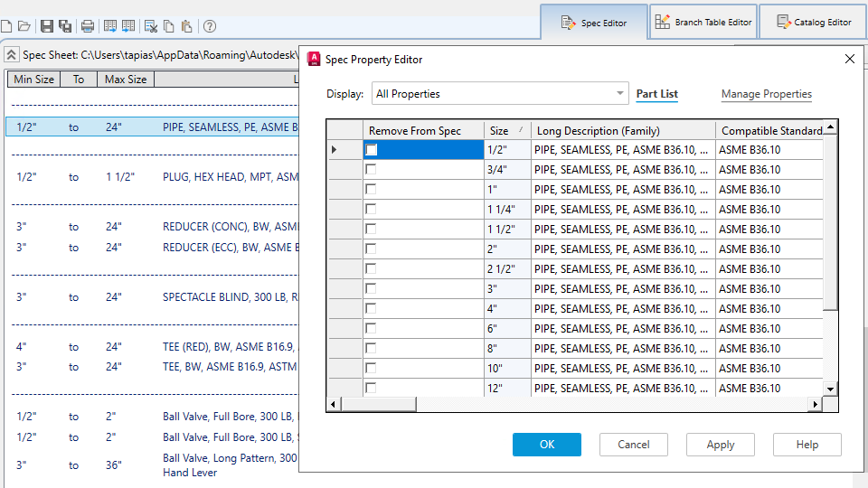Click the horizontal scroll-right arrow
The height and width of the screenshot is (488, 868).
pyautogui.click(x=815, y=405)
